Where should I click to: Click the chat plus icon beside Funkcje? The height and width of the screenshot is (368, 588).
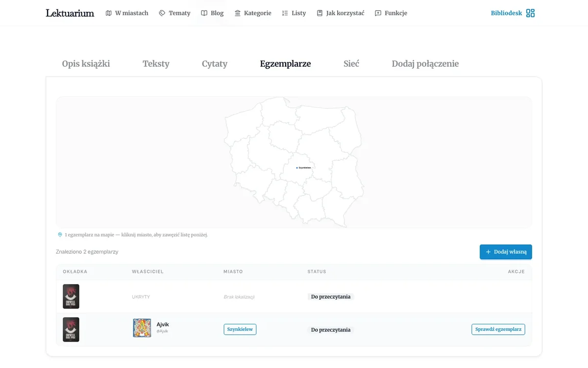click(x=378, y=13)
